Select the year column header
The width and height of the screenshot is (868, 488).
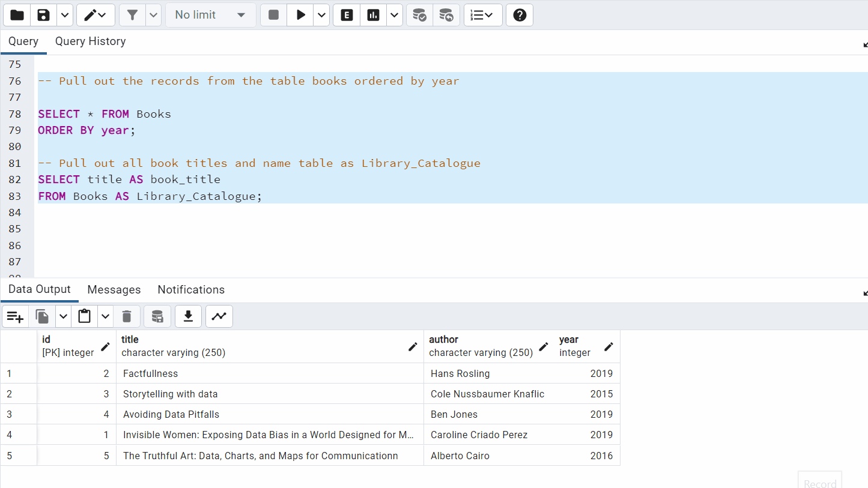(x=587, y=346)
